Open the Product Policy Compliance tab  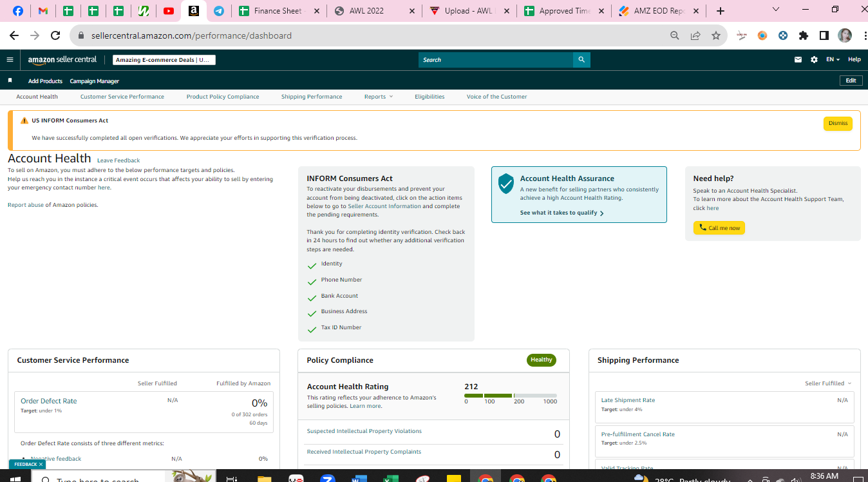(x=223, y=97)
